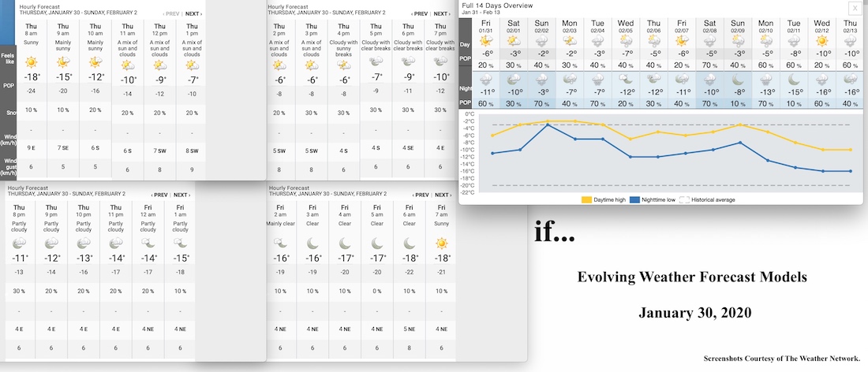Image resolution: width=868 pixels, height=372 pixels.
Task: Click the Thu 02/13 nighttime low chart point
Action: (x=851, y=171)
